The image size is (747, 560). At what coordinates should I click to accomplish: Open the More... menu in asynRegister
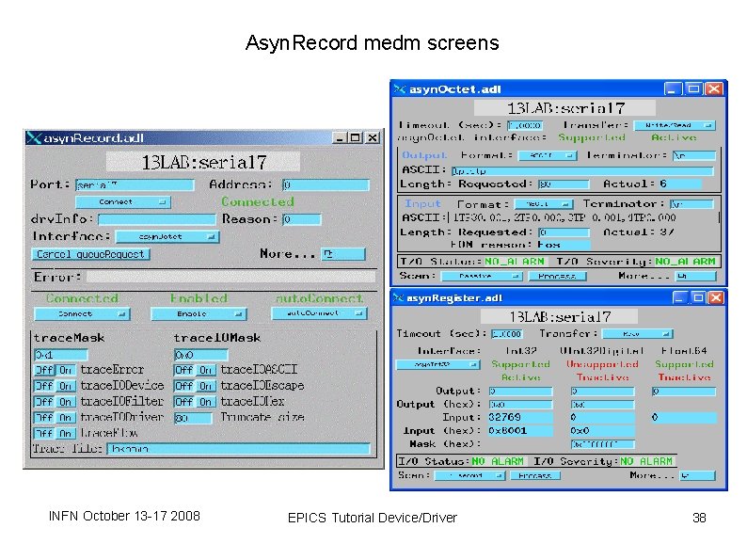pyautogui.click(x=697, y=475)
